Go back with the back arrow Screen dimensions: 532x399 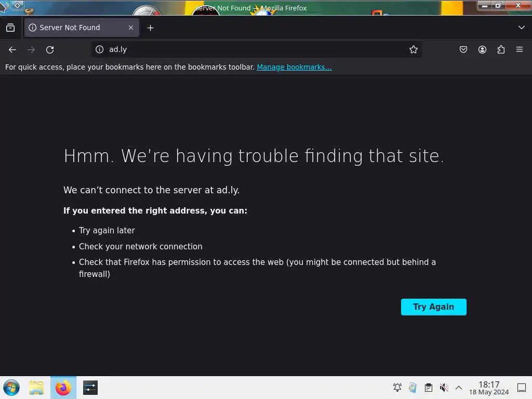click(12, 50)
